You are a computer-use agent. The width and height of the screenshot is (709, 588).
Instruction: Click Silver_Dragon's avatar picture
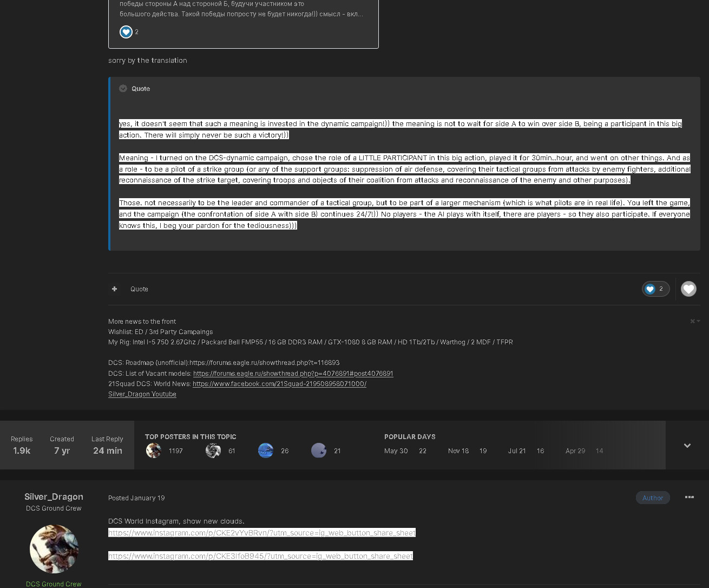(x=54, y=549)
